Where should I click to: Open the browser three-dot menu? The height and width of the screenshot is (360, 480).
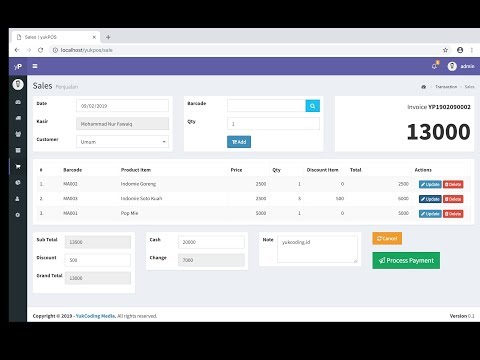coord(472,50)
